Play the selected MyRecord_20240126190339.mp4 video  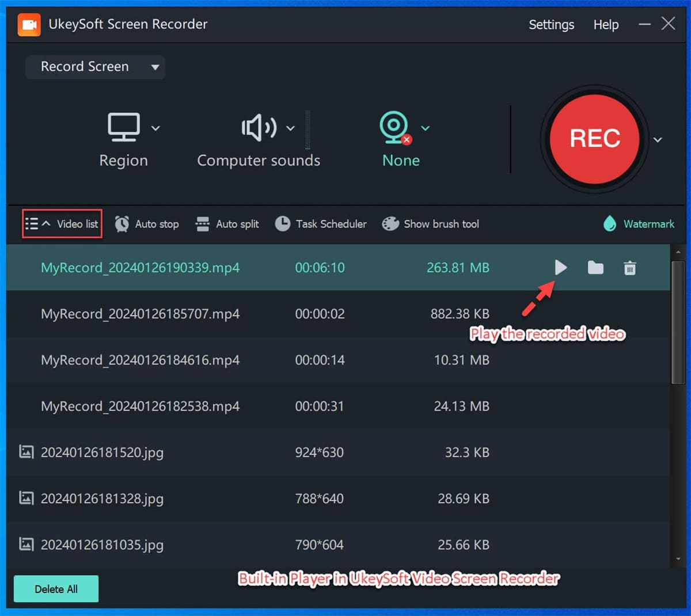560,268
